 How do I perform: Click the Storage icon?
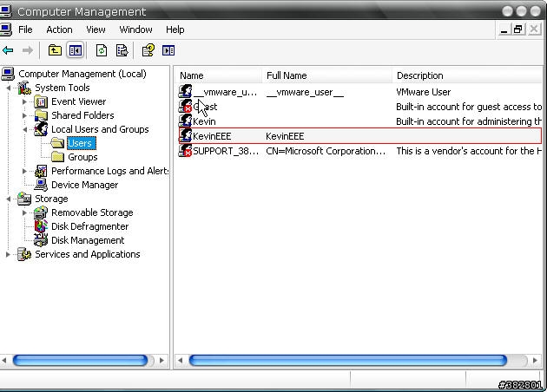pyautogui.click(x=24, y=199)
